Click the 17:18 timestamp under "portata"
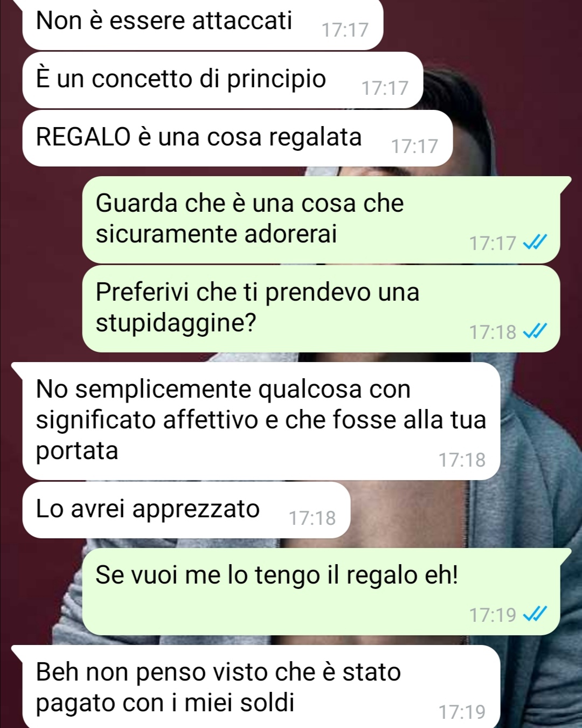 (462, 460)
